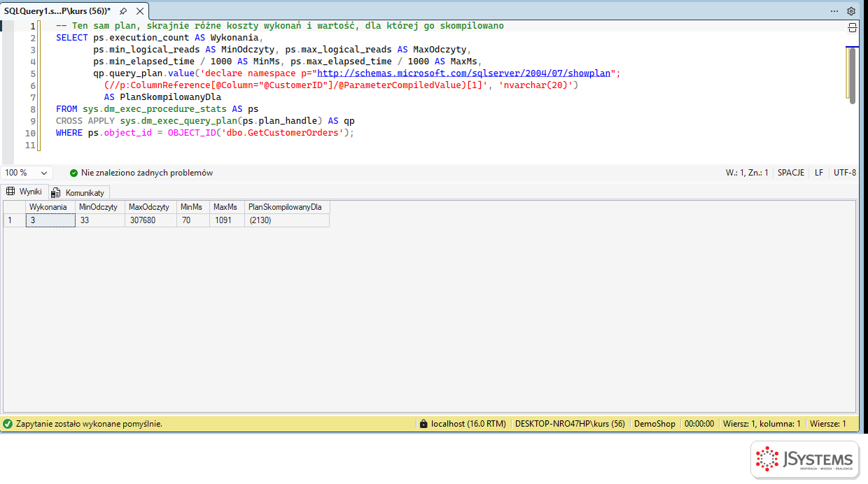Image resolution: width=868 pixels, height=484 pixels.
Task: Select the Wykonania cell with value 3
Action: [50, 220]
